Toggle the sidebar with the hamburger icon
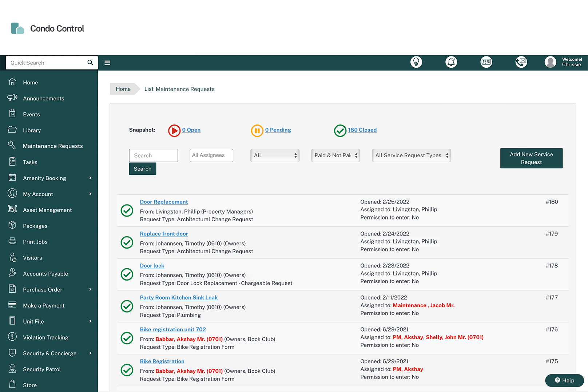 click(x=107, y=63)
